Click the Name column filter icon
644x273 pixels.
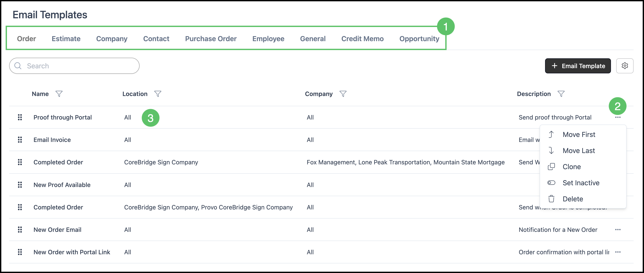pos(59,94)
